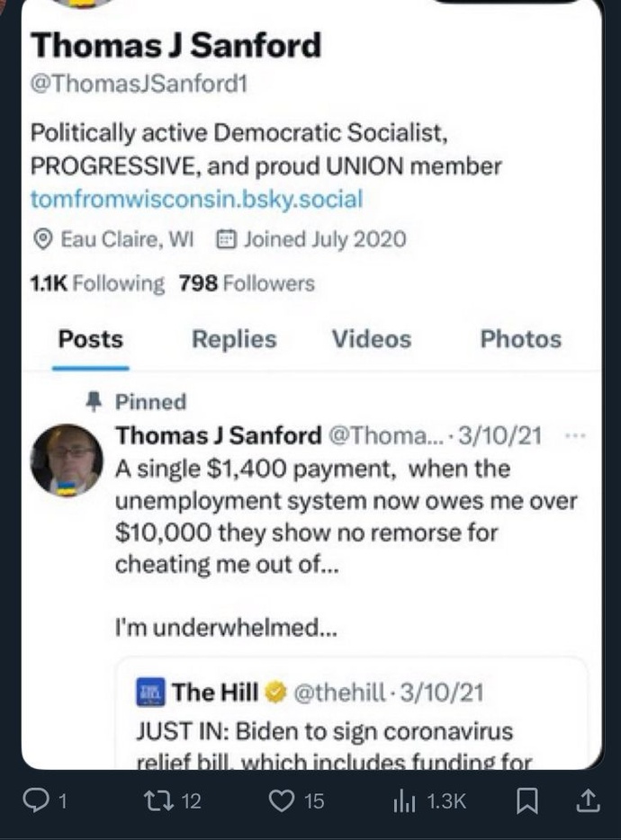Viewport: 621px width, 840px height.
Task: Bookmark the post
Action: (526, 801)
